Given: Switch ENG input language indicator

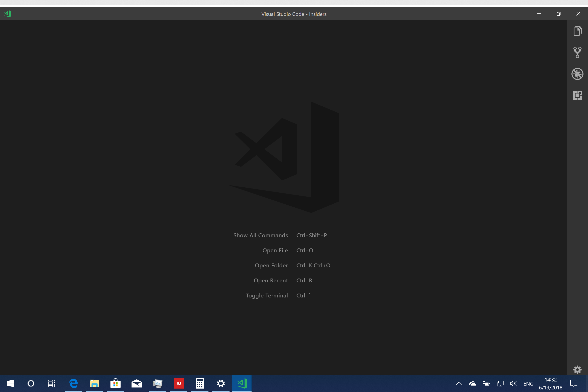Looking at the screenshot, I should (528, 384).
